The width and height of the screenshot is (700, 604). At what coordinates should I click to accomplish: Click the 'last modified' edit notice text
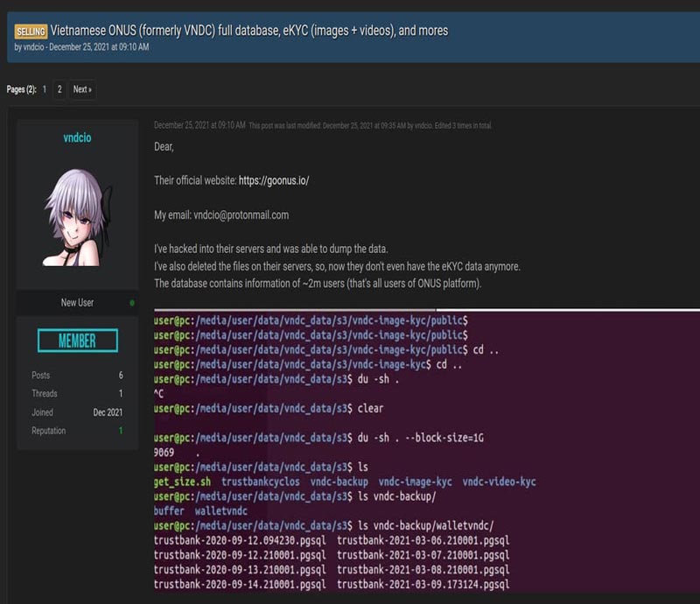tap(370, 125)
